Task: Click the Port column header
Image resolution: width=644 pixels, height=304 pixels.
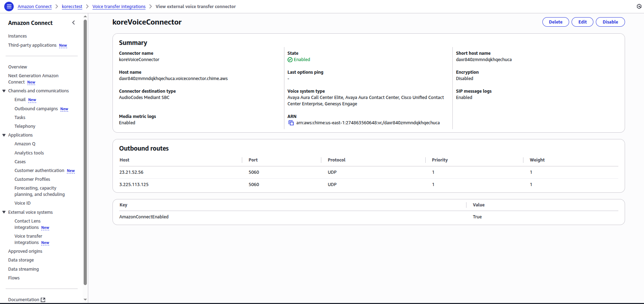Action: click(253, 160)
